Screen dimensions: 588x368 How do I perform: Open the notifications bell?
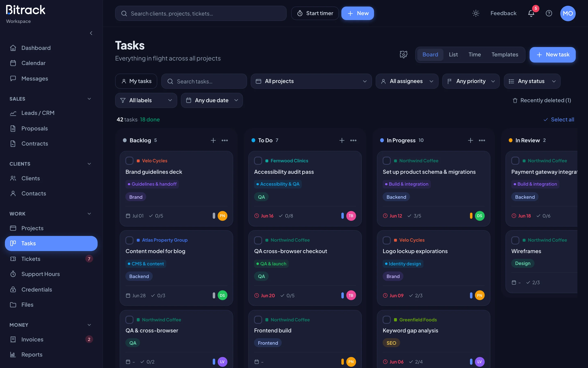tap(531, 13)
